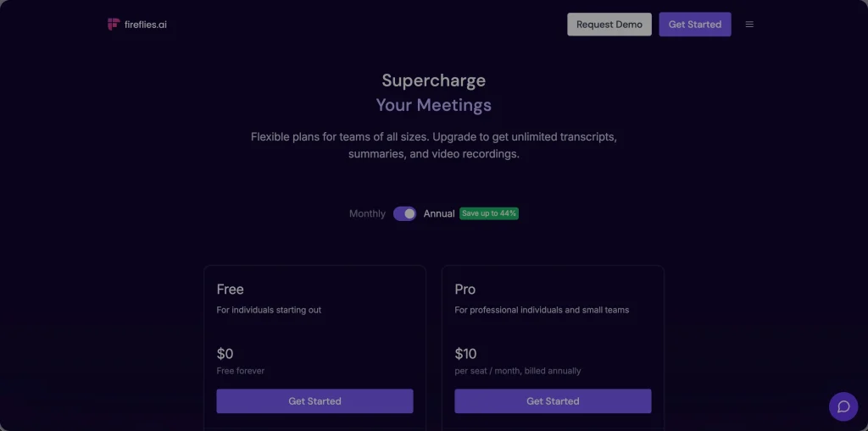Click the Save up to 44% badge
Image resolution: width=868 pixels, height=431 pixels.
pos(488,213)
